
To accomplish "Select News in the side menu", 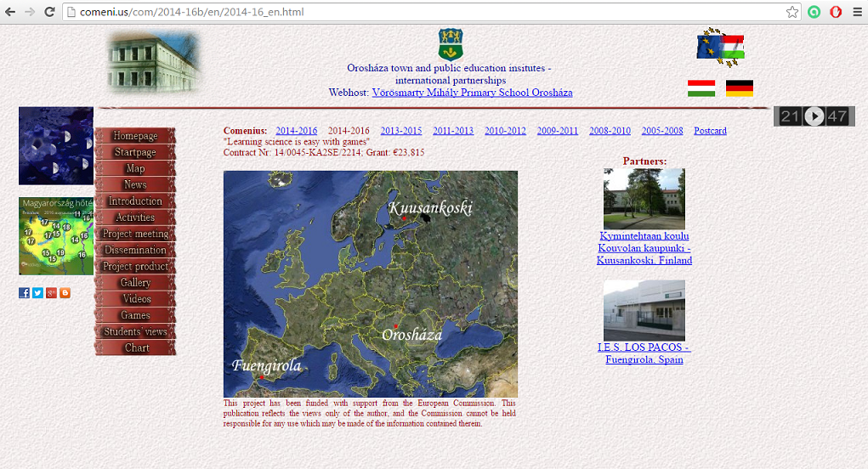I will (136, 184).
